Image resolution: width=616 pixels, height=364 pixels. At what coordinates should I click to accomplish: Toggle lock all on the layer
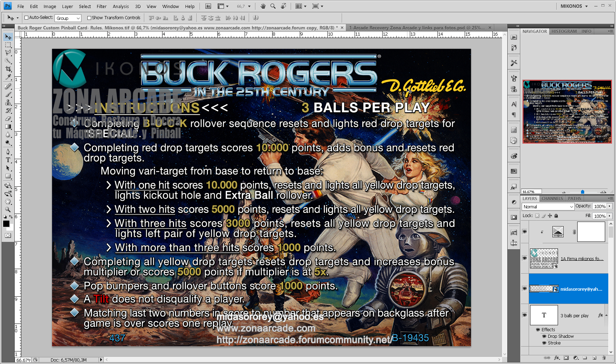(x=556, y=216)
